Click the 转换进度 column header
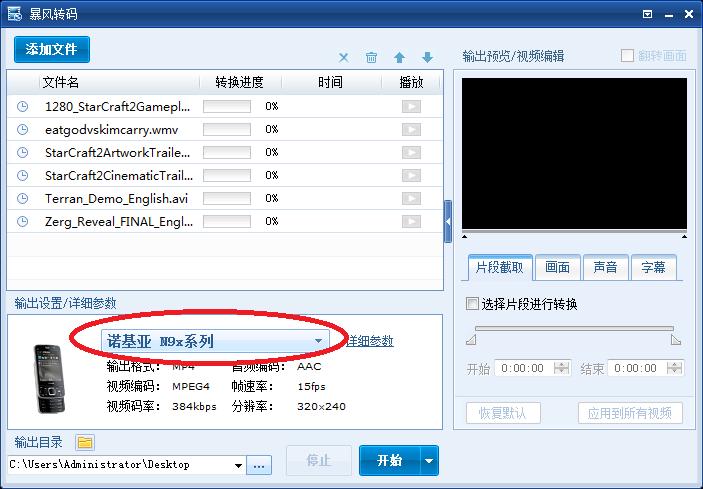703x489 pixels. coord(240,82)
